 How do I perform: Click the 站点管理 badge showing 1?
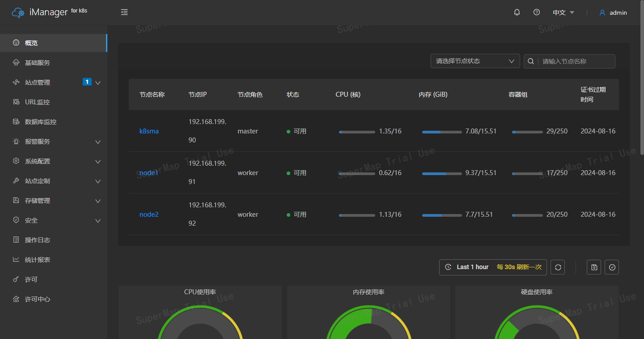tap(87, 82)
